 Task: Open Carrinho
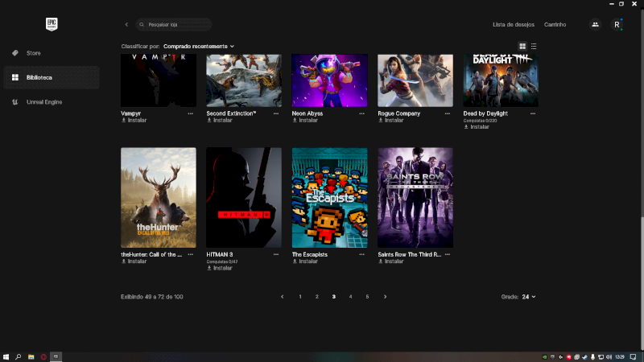pyautogui.click(x=555, y=25)
